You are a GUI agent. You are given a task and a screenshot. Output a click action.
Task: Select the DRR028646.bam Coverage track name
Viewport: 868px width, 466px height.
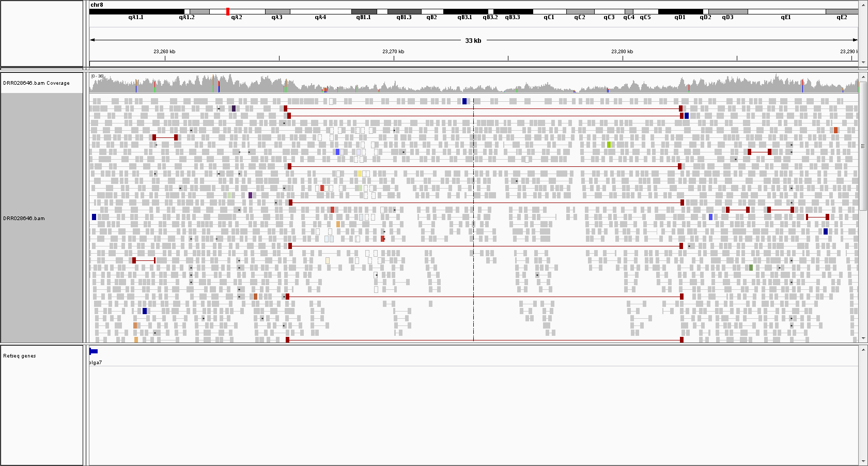coord(36,83)
